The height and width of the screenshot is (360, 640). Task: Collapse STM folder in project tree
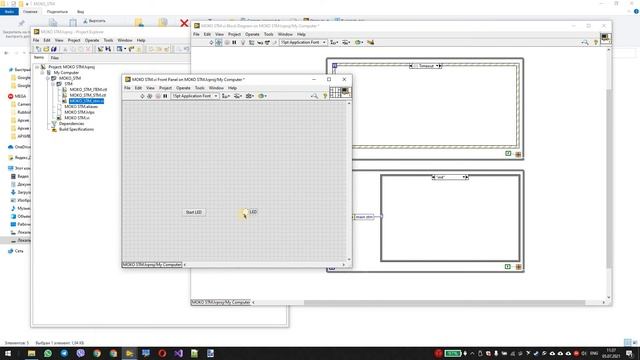pyautogui.click(x=53, y=84)
